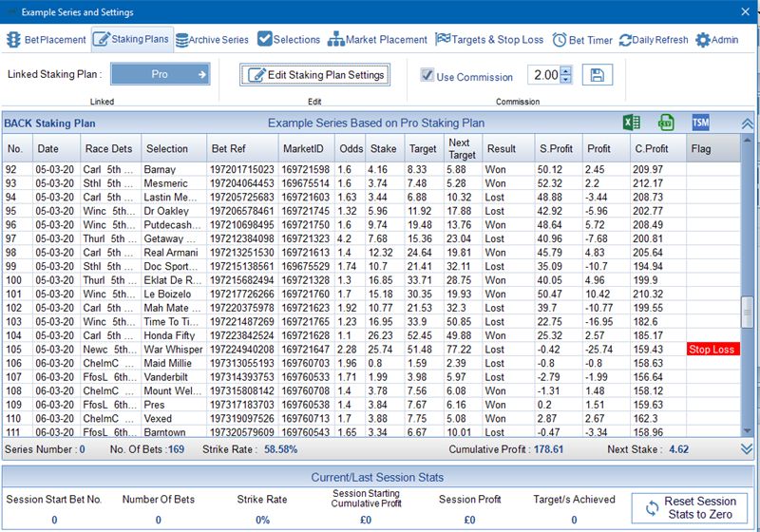760x532 pixels.
Task: Go to the Selections tab
Action: [289, 40]
